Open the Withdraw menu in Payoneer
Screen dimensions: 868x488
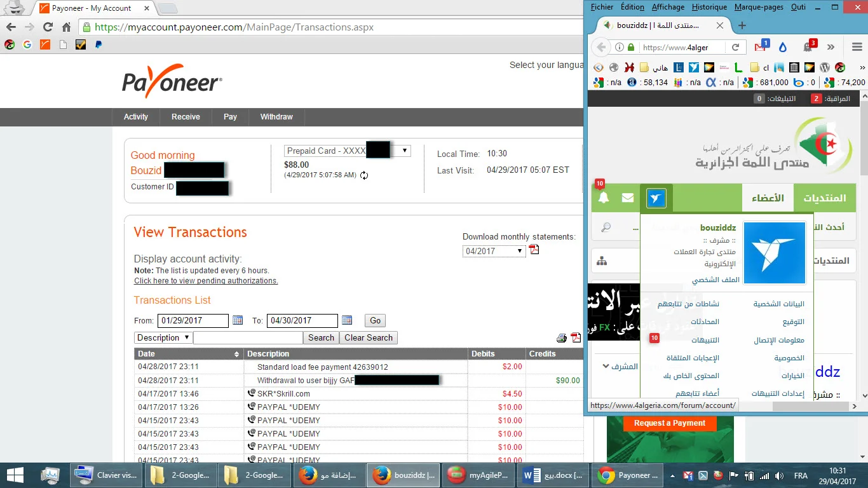coord(276,117)
